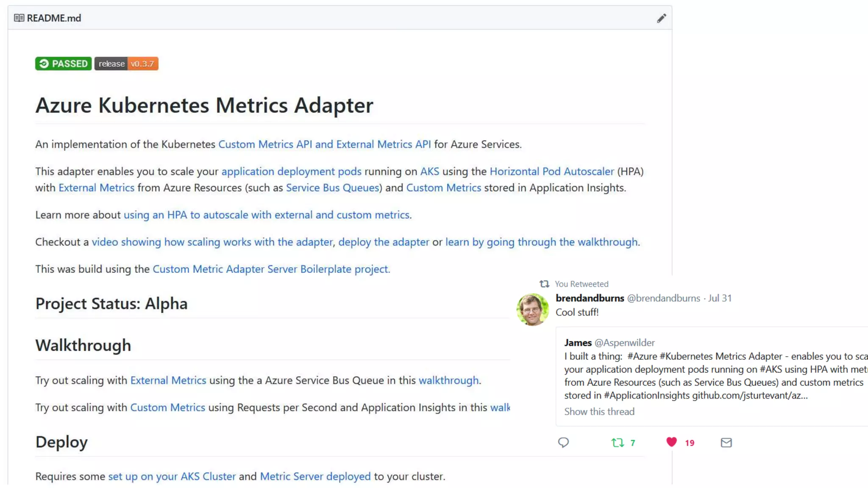868x488 pixels.
Task: Click 'deploy the adapter' link
Action: coord(384,242)
